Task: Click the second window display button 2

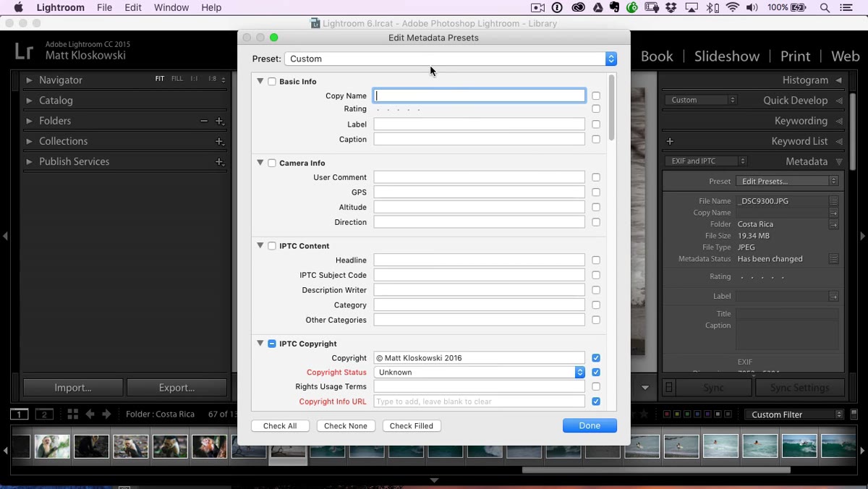Action: pyautogui.click(x=45, y=414)
